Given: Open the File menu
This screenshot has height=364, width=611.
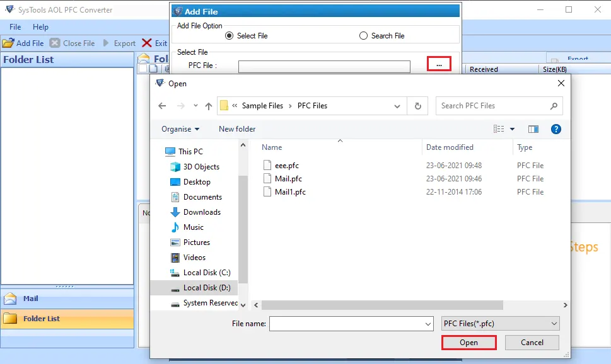Looking at the screenshot, I should click(15, 27).
